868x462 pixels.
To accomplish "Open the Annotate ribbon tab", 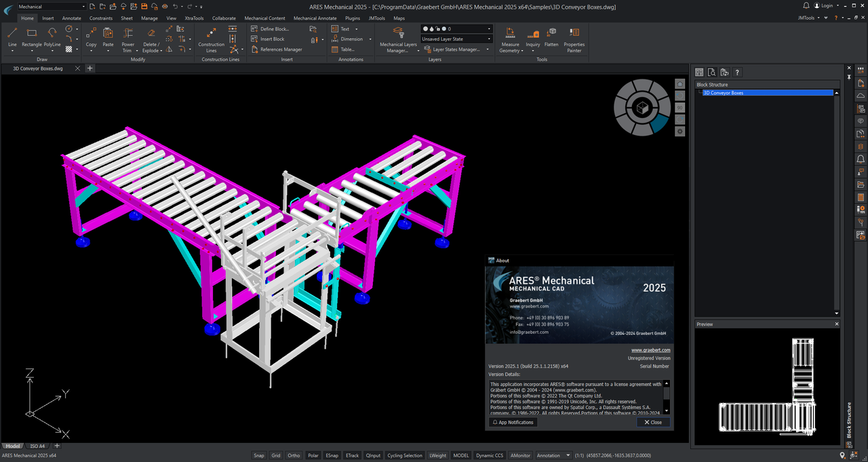I will pyautogui.click(x=71, y=18).
